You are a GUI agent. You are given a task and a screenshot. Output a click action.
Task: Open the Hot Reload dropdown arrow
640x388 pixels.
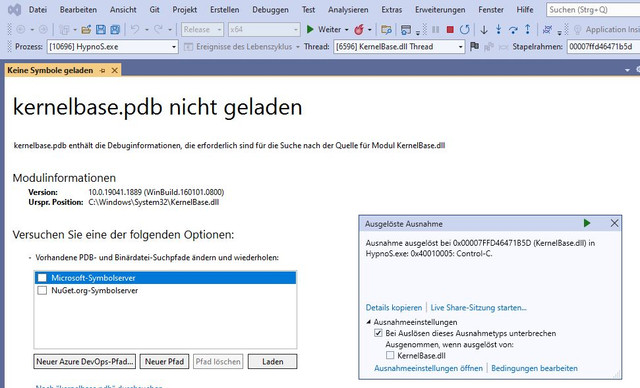coord(369,30)
